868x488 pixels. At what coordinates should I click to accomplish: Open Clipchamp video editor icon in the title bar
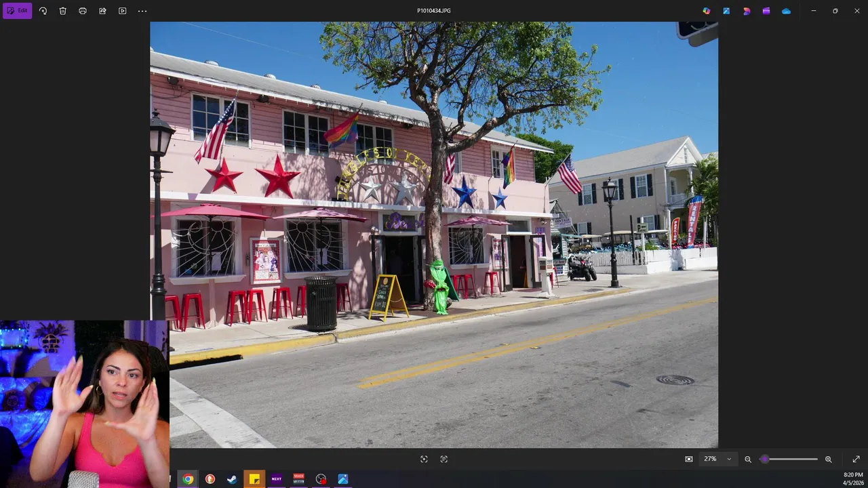click(x=766, y=11)
